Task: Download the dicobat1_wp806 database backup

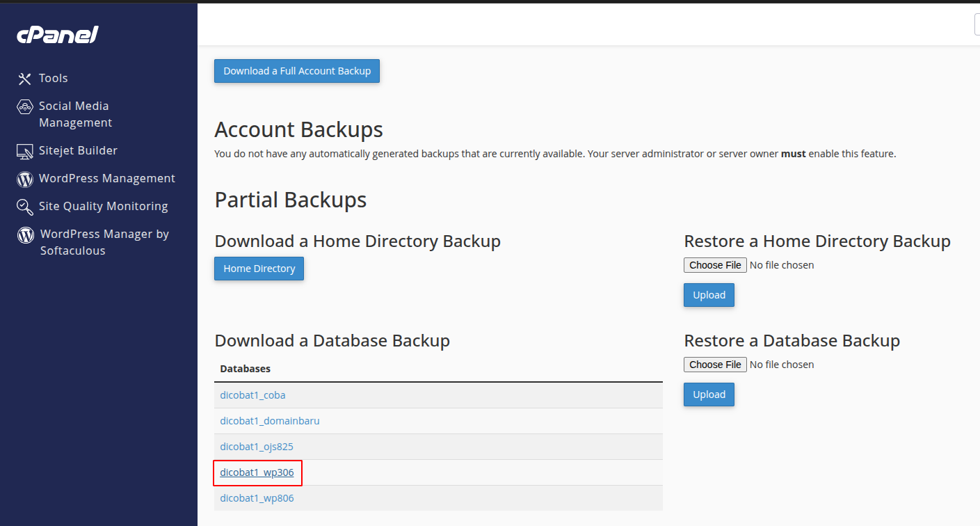Action: click(x=256, y=497)
